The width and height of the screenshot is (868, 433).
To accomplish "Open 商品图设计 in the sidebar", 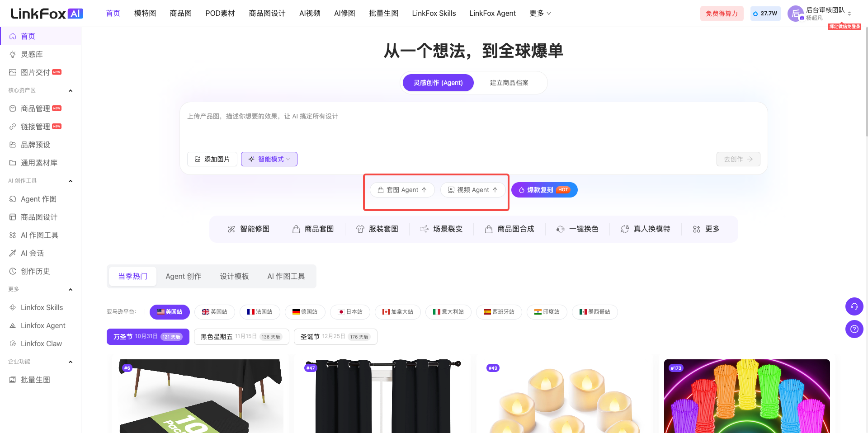I will [x=41, y=217].
